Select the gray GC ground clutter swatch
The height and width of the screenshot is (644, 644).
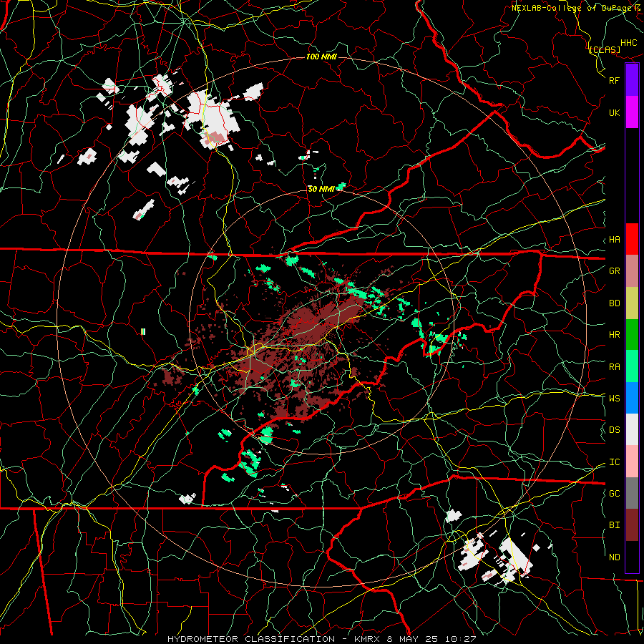[632, 493]
